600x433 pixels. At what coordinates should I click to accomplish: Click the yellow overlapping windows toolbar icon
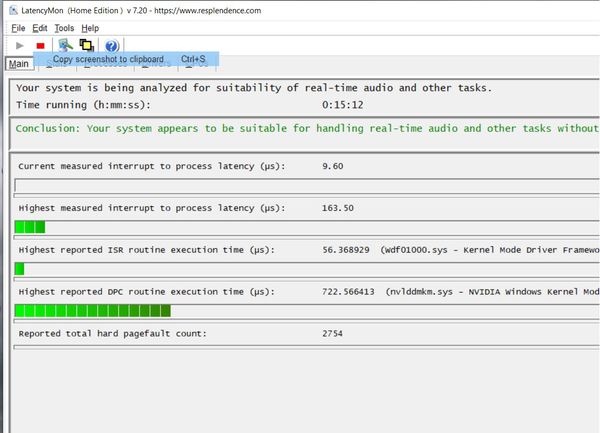click(86, 45)
